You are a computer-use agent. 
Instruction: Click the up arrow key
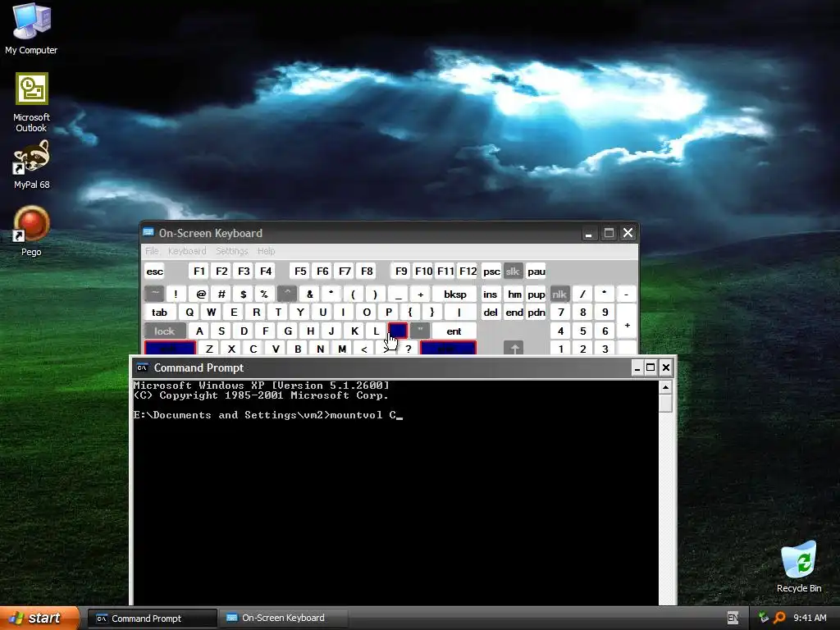pyautogui.click(x=514, y=348)
